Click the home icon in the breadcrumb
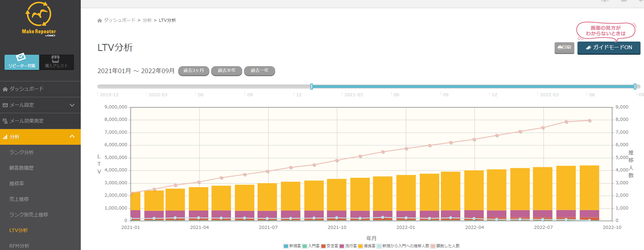 (x=100, y=21)
